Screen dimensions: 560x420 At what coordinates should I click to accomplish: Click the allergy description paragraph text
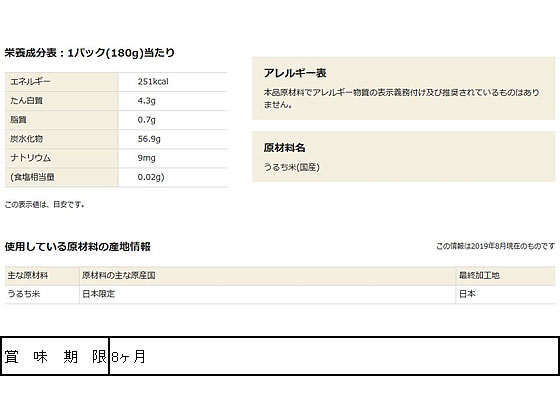tap(401, 98)
